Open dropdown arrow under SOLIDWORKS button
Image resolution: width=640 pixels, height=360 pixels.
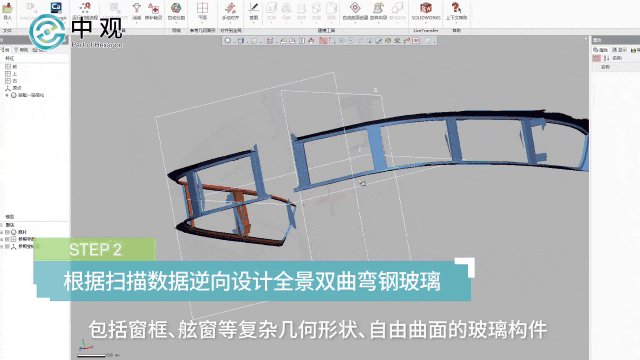426,22
